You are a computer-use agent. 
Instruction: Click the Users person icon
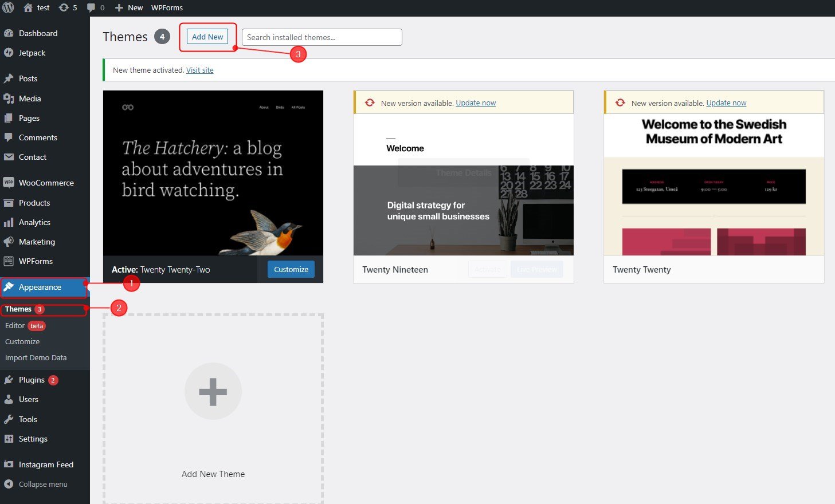pyautogui.click(x=9, y=399)
